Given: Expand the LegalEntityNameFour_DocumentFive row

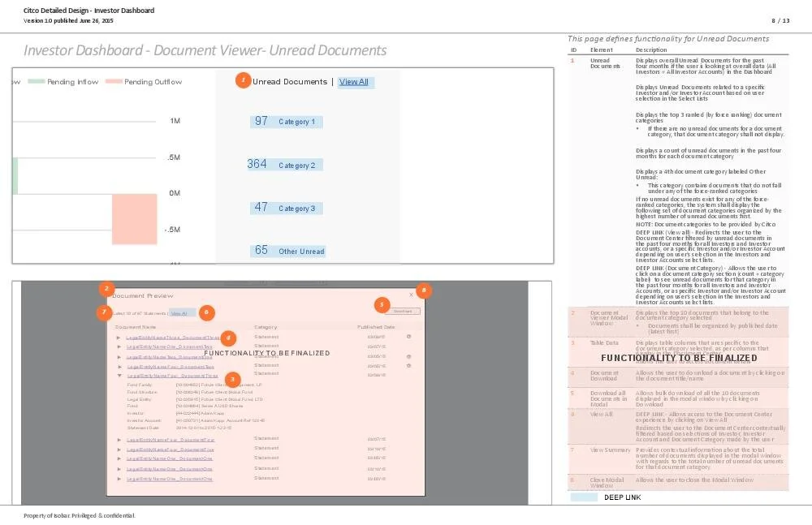Looking at the screenshot, I should [119, 450].
